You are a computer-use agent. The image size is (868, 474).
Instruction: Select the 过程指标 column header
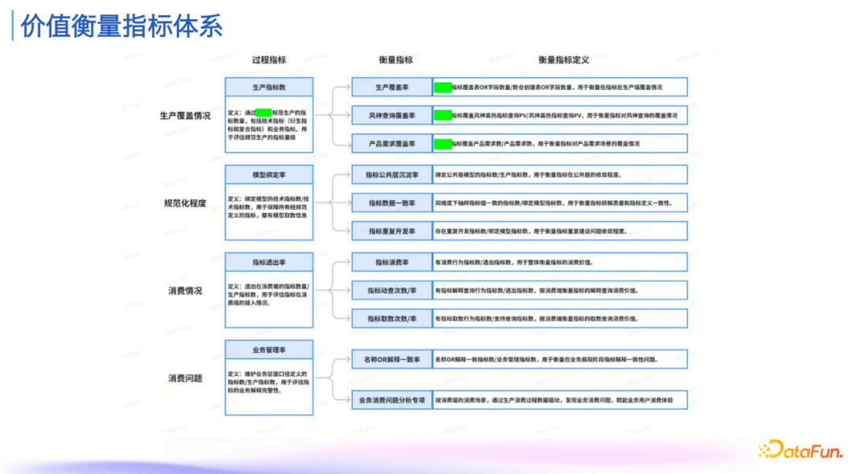point(269,59)
